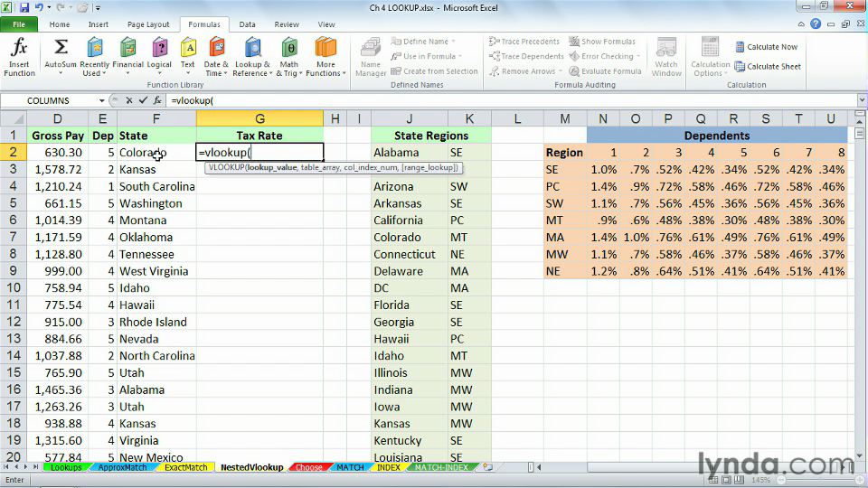Click the AutoSum sigma icon
The width and height of the screenshot is (868, 488).
[61, 48]
